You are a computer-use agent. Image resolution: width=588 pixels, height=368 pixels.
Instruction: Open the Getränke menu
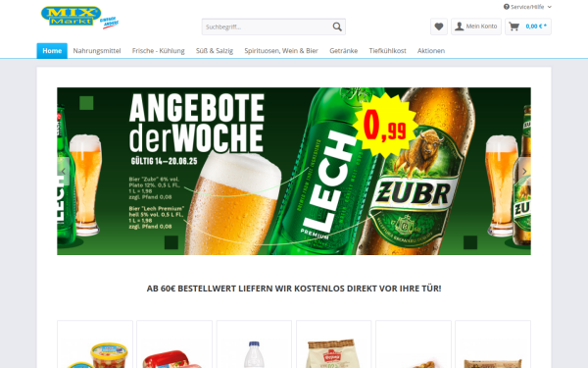coord(344,51)
